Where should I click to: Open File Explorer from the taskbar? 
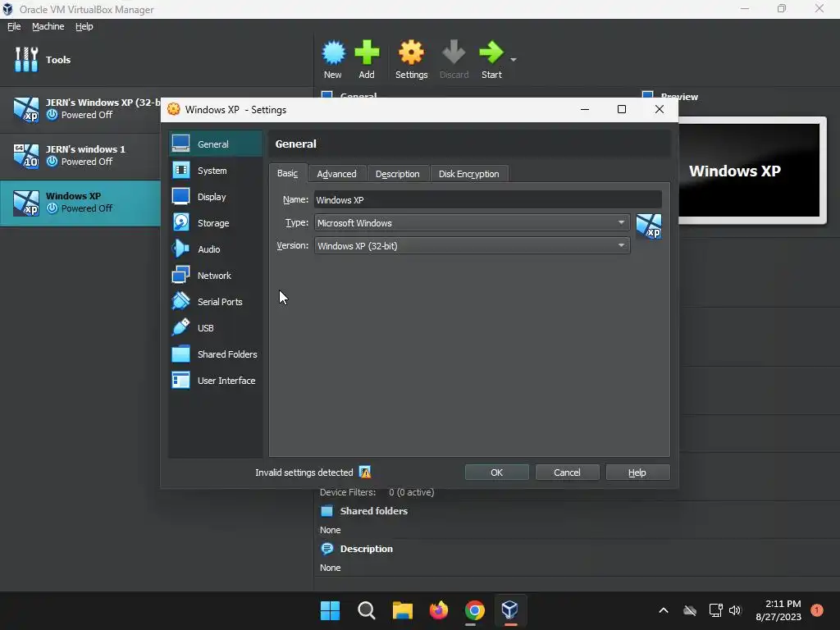coord(402,610)
